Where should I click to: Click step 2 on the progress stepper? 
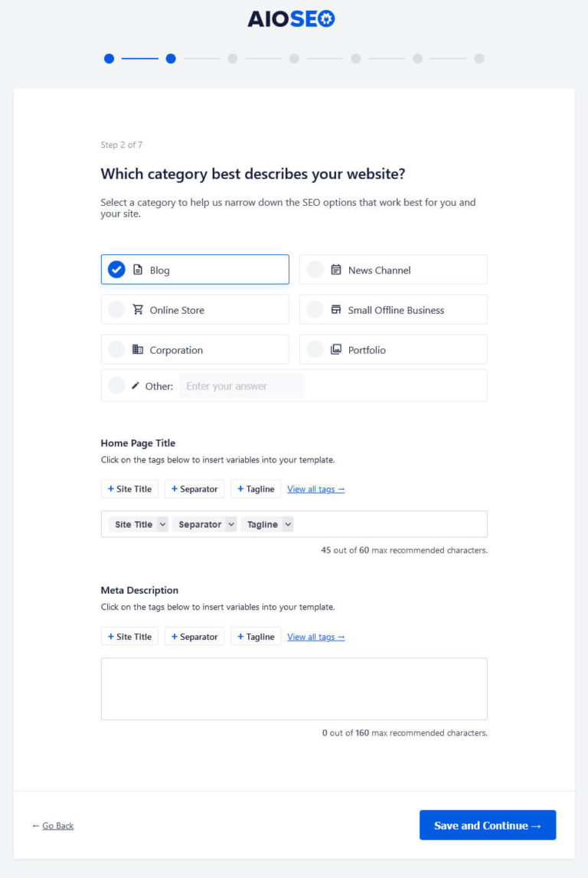(x=171, y=57)
